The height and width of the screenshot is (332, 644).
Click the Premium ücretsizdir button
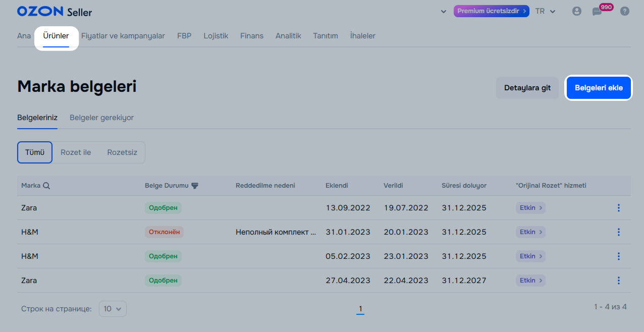[492, 11]
